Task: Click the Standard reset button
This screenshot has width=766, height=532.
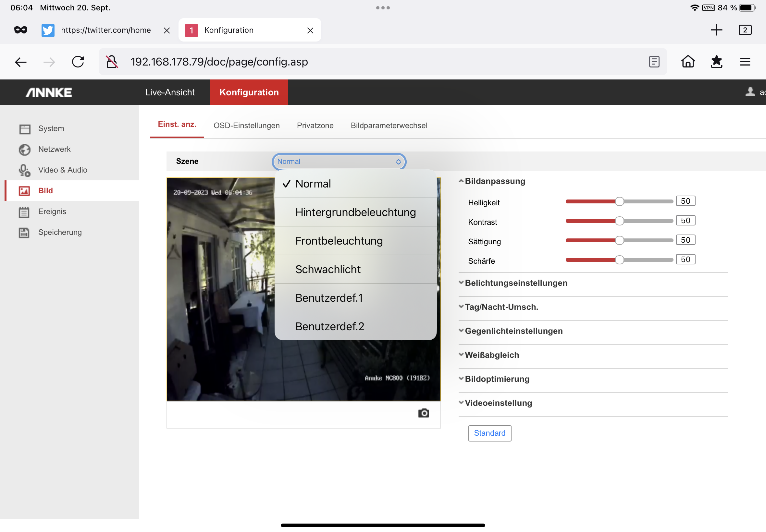Action: coord(489,433)
